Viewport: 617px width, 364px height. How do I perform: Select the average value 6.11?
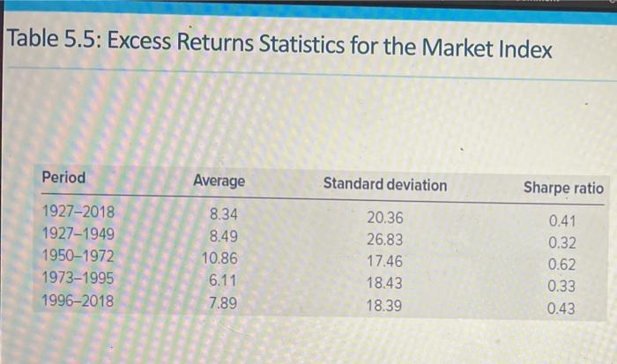222,280
